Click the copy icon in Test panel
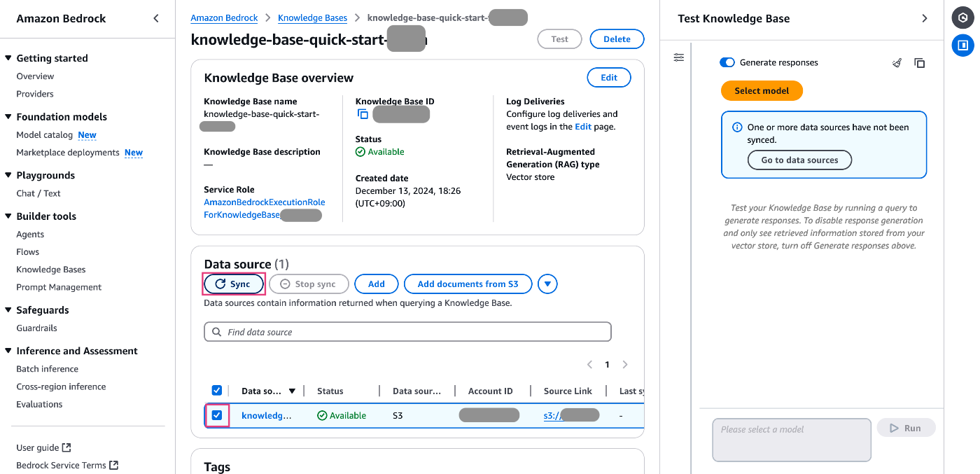980x474 pixels. click(920, 63)
